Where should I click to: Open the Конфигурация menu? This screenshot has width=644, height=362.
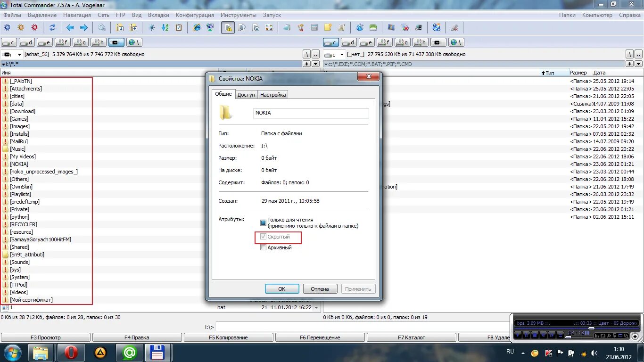pyautogui.click(x=195, y=15)
